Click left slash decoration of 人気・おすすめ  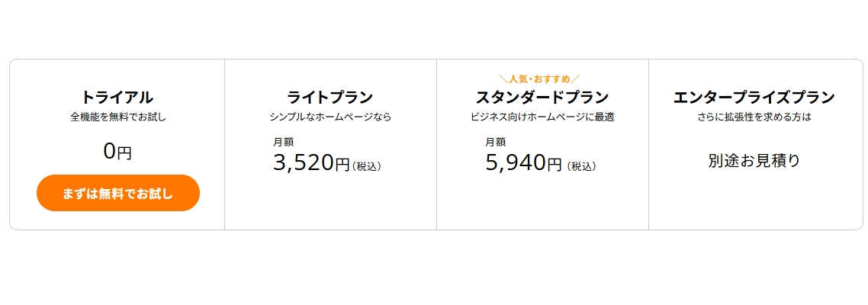click(503, 78)
